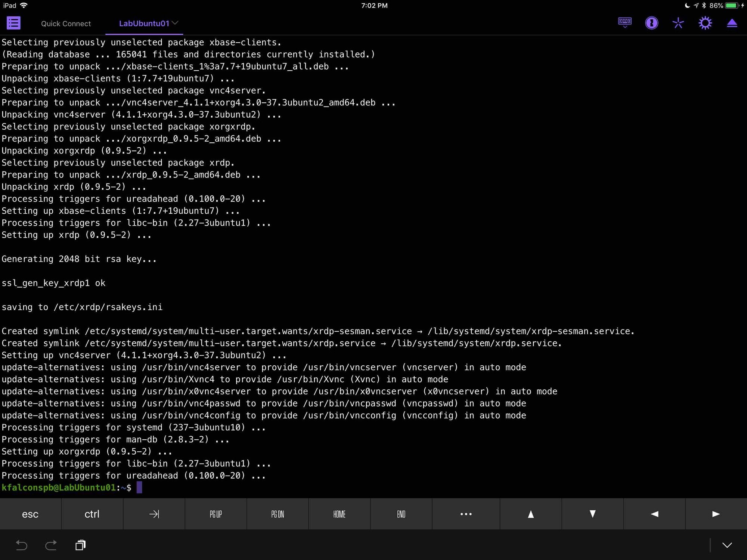747x560 pixels.
Task: Open the snippets asterisk icon
Action: coord(678,23)
